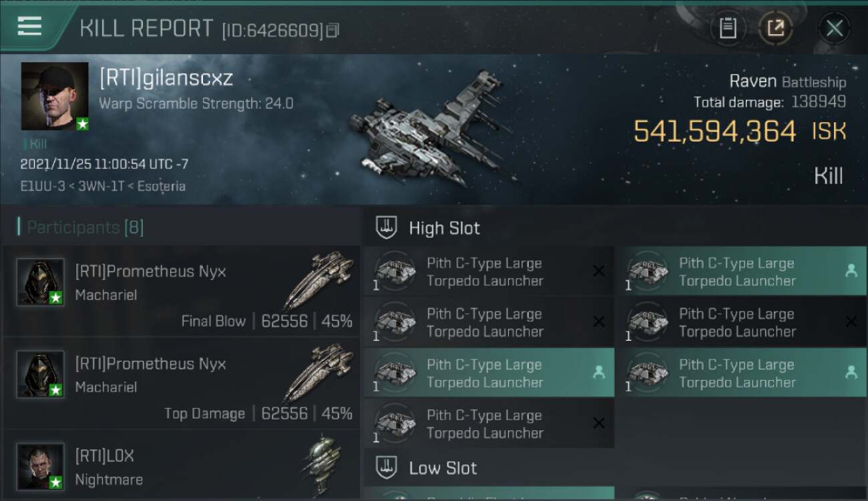Click first highlighted torpedo launcher person icon
This screenshot has height=501, width=868.
[x=851, y=271]
